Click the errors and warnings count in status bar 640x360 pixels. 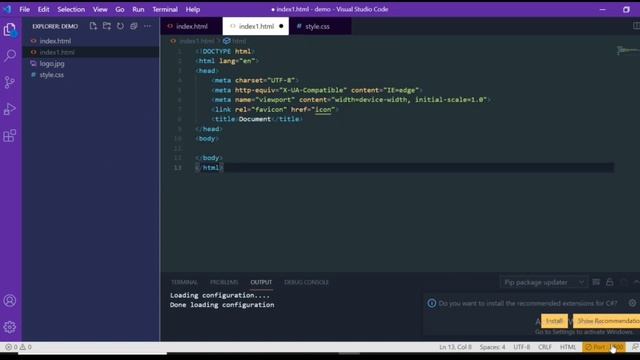click(x=18, y=347)
